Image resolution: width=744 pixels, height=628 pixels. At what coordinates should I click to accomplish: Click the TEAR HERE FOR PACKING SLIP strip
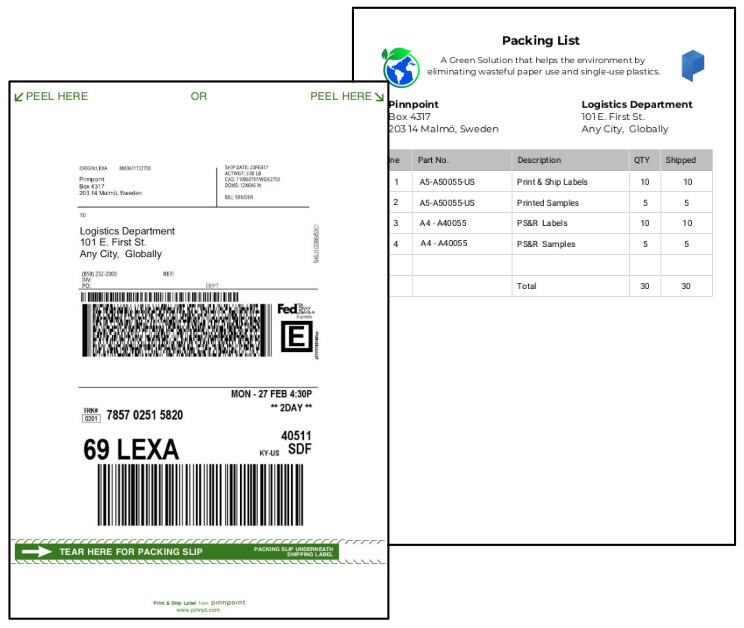coord(130,552)
